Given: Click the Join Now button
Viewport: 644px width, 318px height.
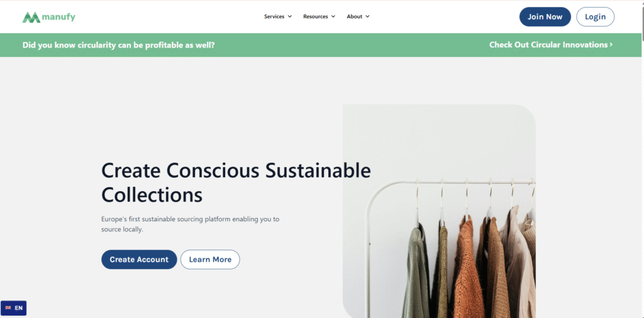Looking at the screenshot, I should click(545, 17).
